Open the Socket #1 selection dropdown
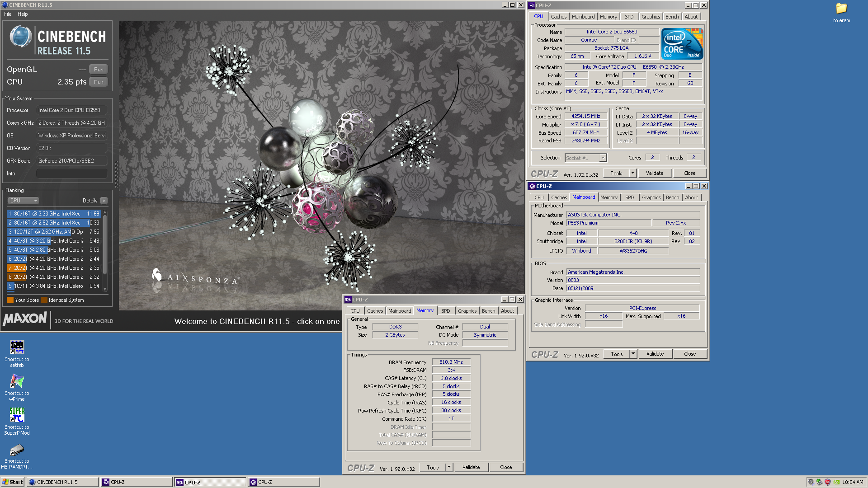Image resolution: width=868 pixels, height=488 pixels. 585,158
